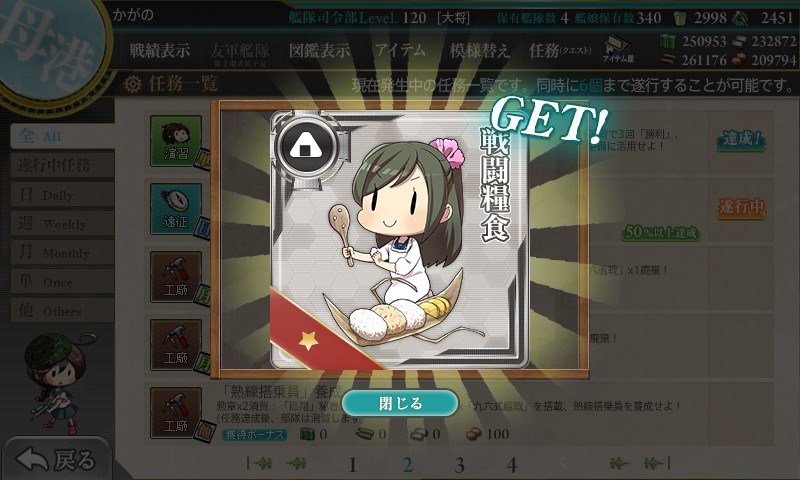
Task: Filter quests by 全 All
Action: click(62, 136)
